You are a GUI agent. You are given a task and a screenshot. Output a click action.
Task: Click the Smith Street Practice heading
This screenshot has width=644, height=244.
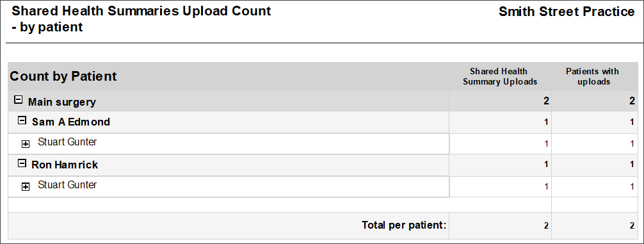[x=567, y=12]
